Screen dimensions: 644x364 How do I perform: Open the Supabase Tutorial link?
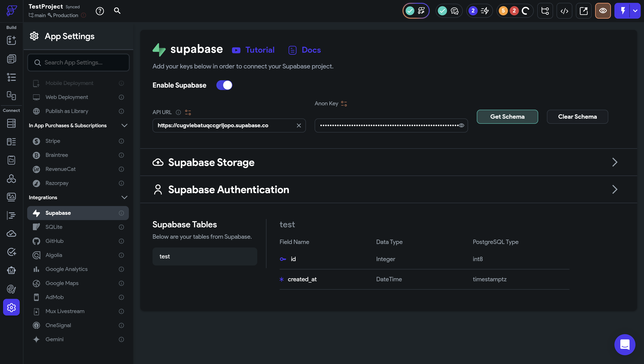(259, 50)
